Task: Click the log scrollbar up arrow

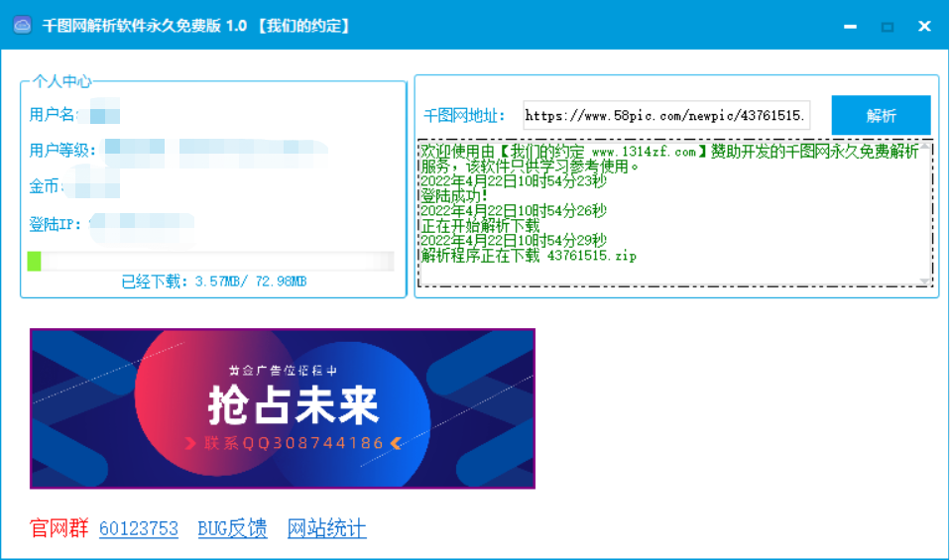Action: point(925,146)
